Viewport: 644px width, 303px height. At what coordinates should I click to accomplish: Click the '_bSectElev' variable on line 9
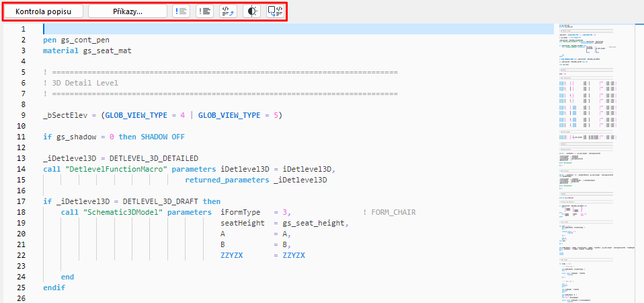click(65, 116)
